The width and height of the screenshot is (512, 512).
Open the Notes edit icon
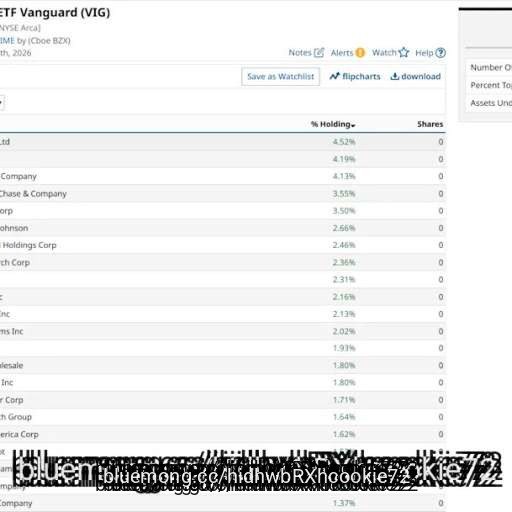point(319,53)
